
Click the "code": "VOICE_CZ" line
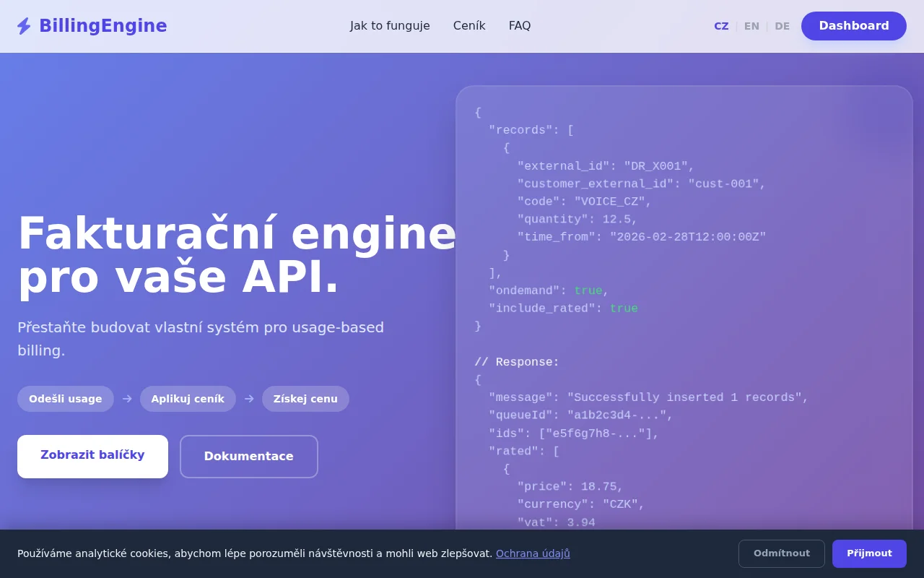point(585,202)
